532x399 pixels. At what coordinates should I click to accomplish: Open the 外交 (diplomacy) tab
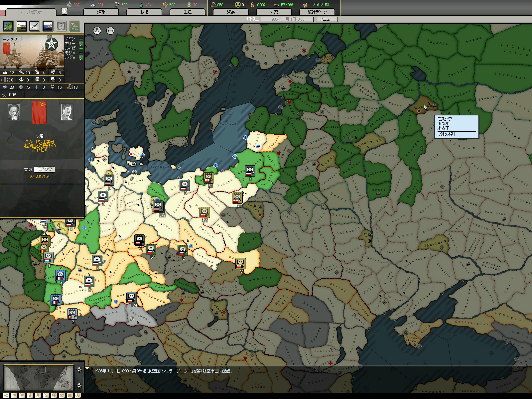coord(274,12)
